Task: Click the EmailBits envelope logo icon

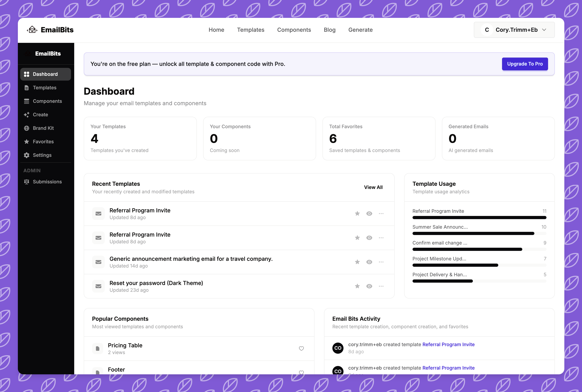Action: click(x=32, y=30)
